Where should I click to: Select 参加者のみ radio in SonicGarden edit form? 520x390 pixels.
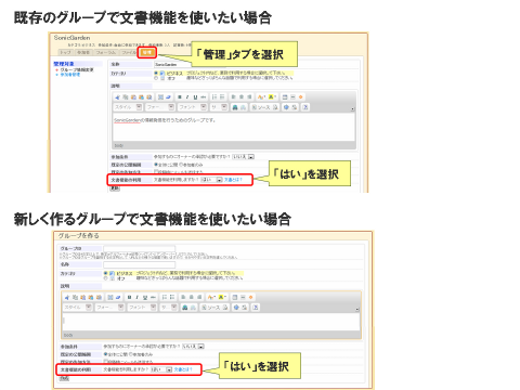(181, 165)
